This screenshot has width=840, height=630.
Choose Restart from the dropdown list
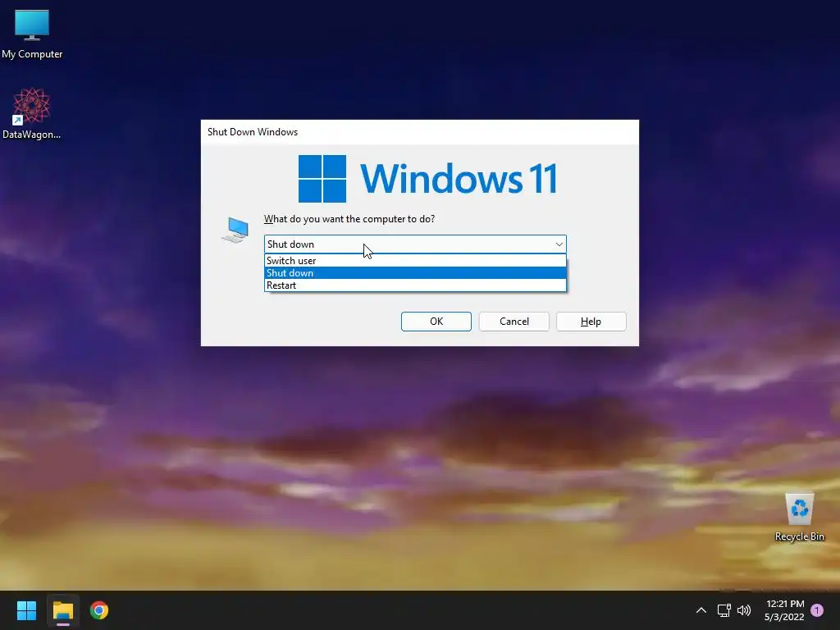(x=415, y=285)
